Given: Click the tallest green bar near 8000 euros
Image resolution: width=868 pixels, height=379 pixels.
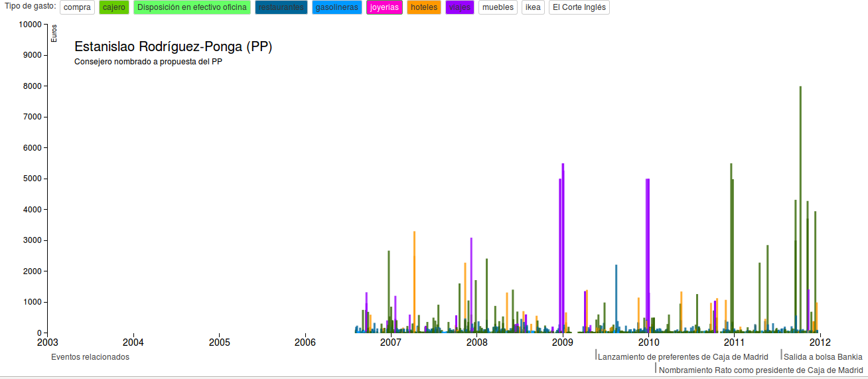Looking at the screenshot, I should click(x=800, y=199).
